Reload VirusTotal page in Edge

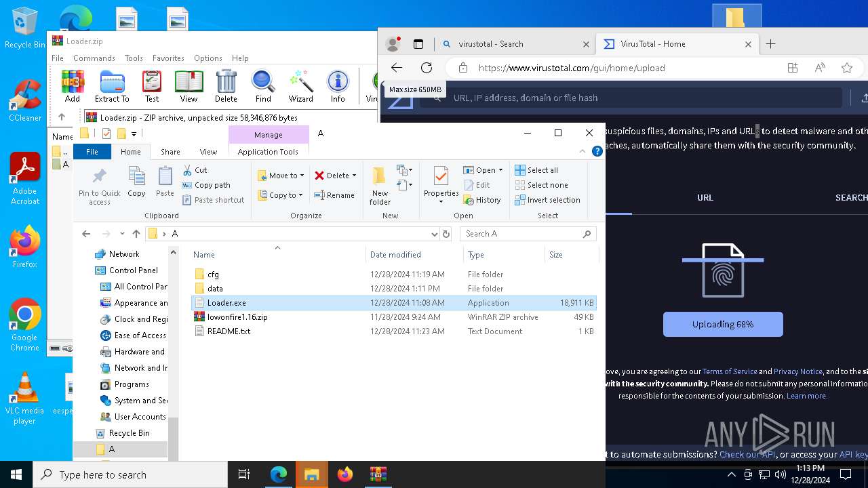tap(427, 68)
